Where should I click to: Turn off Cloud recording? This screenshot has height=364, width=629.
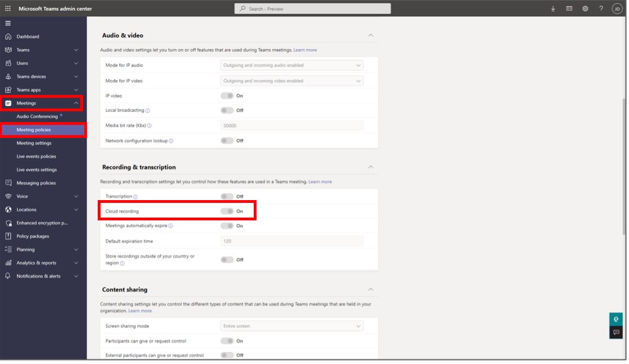[x=228, y=211]
